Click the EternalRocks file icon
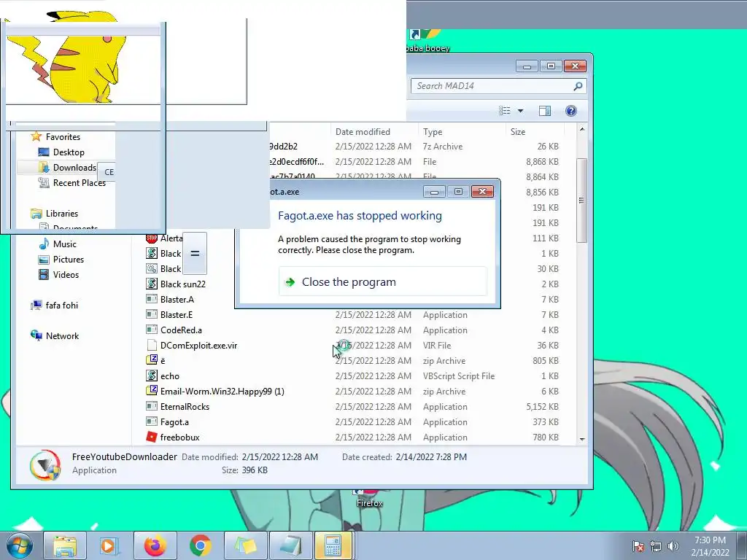 tap(152, 407)
